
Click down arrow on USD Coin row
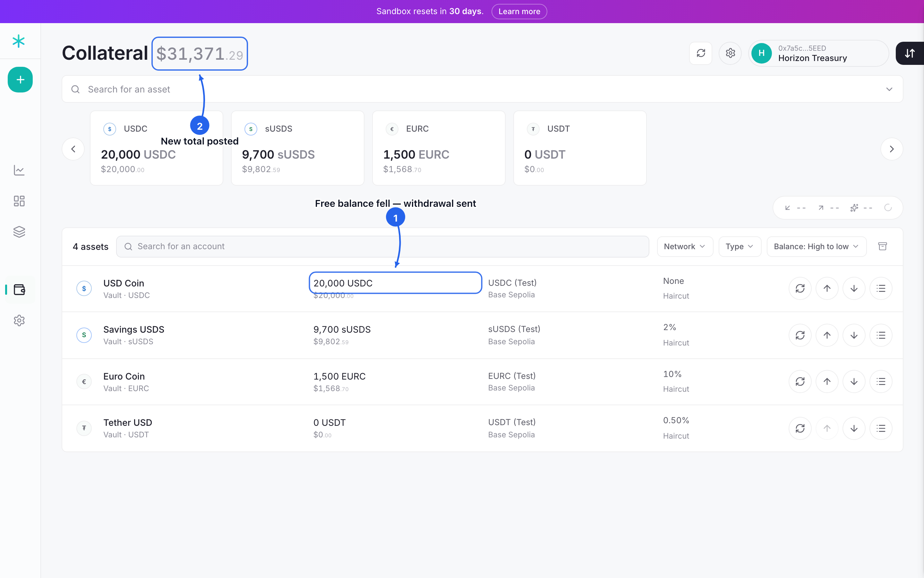coord(854,288)
